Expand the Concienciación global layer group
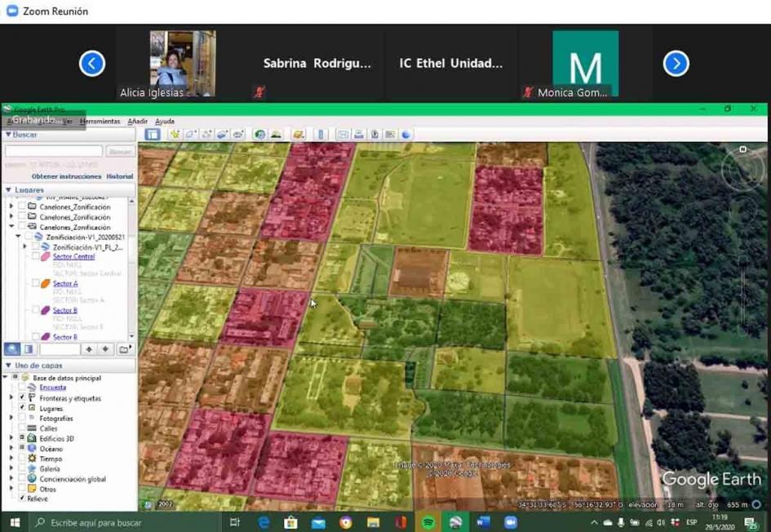 coord(11,478)
